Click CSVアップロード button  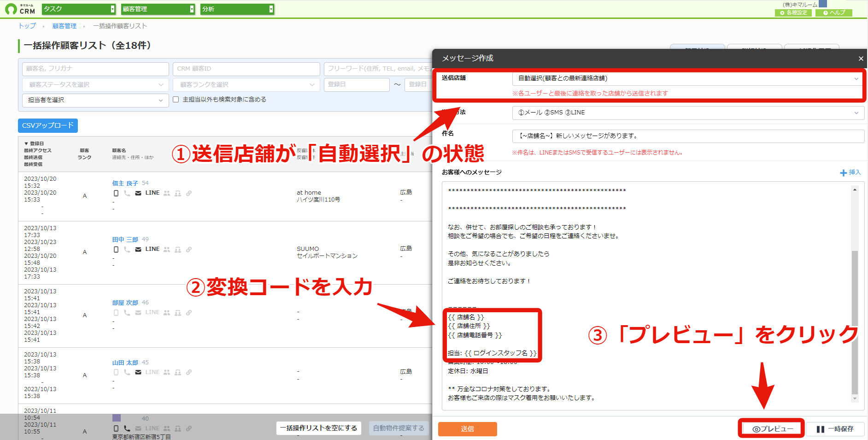(x=48, y=125)
